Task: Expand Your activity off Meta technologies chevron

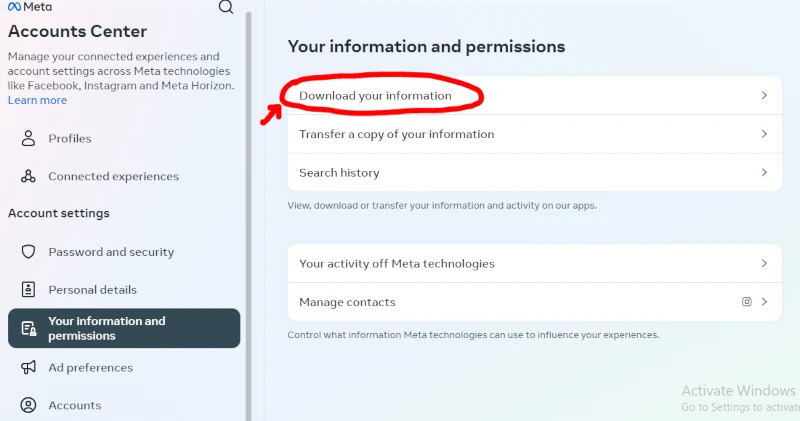Action: pyautogui.click(x=764, y=264)
